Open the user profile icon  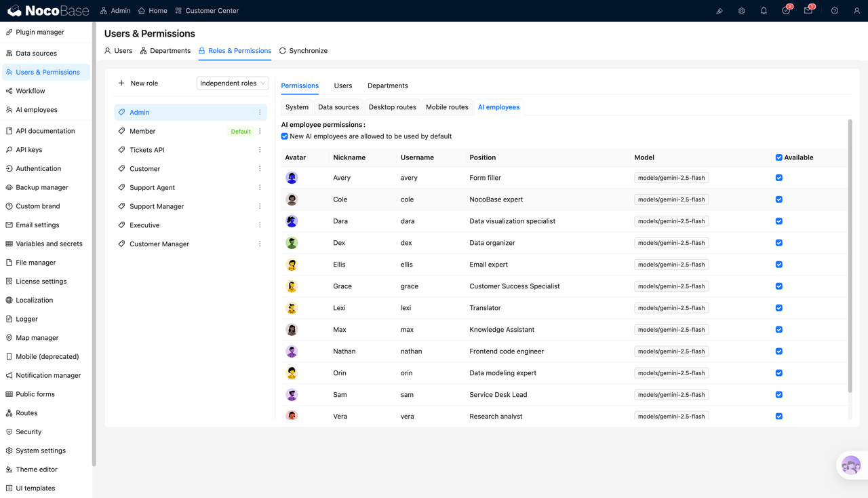856,11
